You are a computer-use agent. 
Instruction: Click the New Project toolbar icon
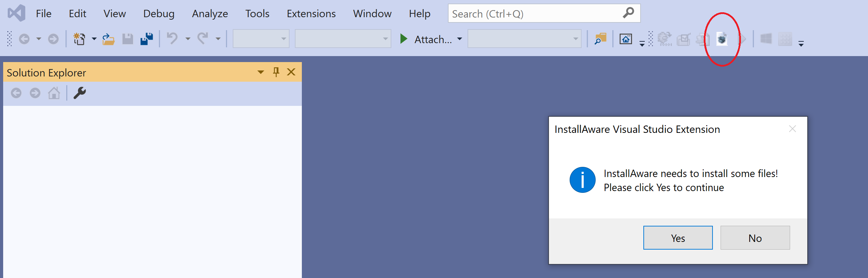(x=79, y=39)
